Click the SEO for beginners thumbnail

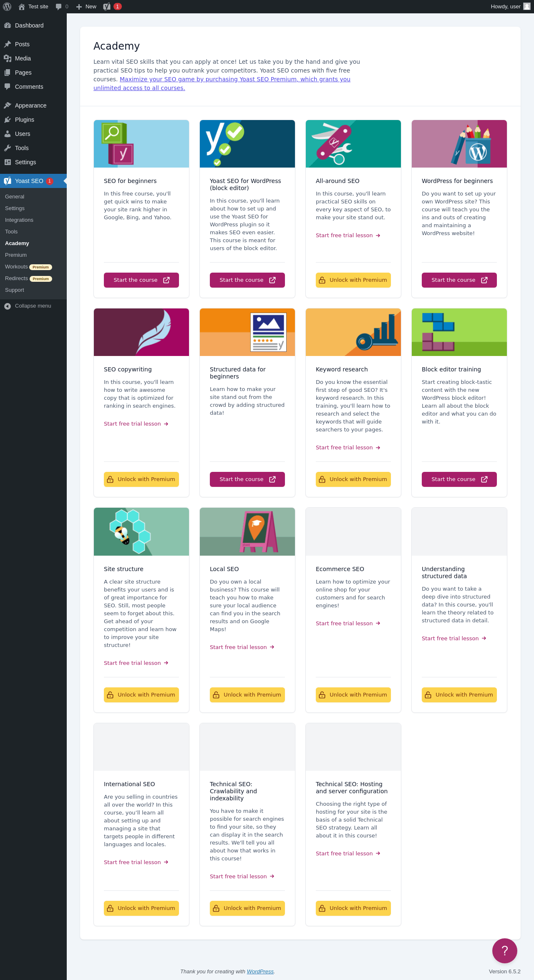point(141,144)
